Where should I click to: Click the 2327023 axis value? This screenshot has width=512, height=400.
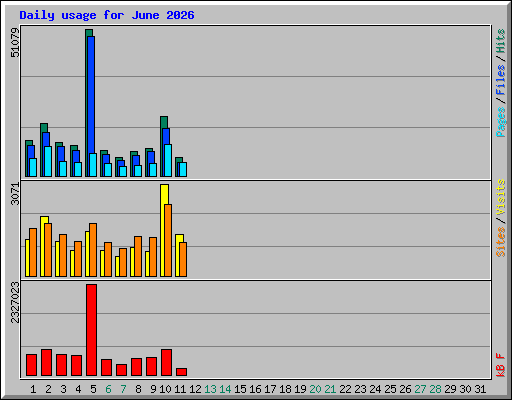point(15,302)
